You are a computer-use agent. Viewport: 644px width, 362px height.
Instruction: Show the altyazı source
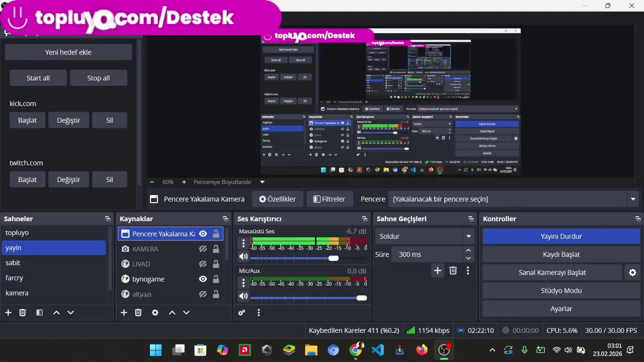tap(203, 294)
